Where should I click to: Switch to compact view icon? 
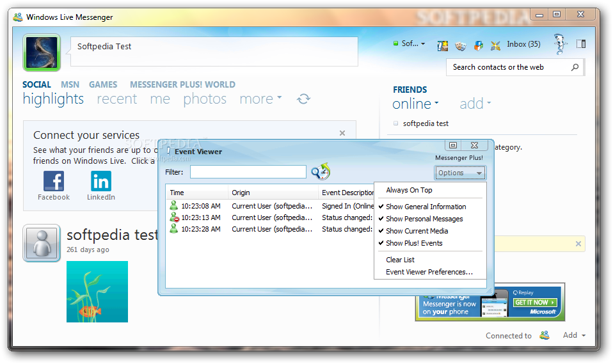click(x=581, y=44)
